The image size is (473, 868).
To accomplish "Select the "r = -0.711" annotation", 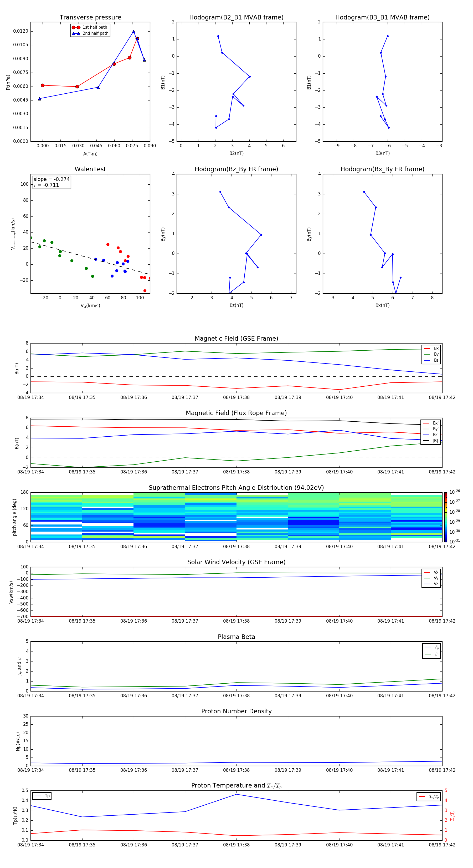I will point(47,185).
